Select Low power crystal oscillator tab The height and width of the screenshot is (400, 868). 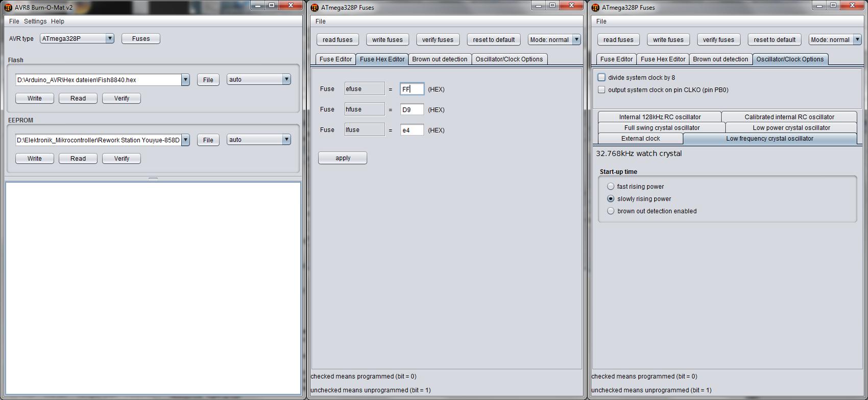pyautogui.click(x=791, y=128)
